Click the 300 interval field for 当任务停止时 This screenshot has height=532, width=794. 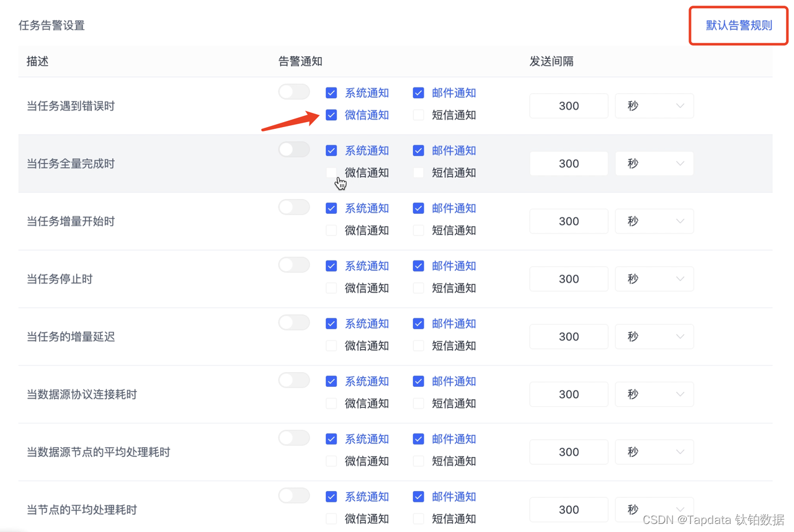click(x=569, y=279)
